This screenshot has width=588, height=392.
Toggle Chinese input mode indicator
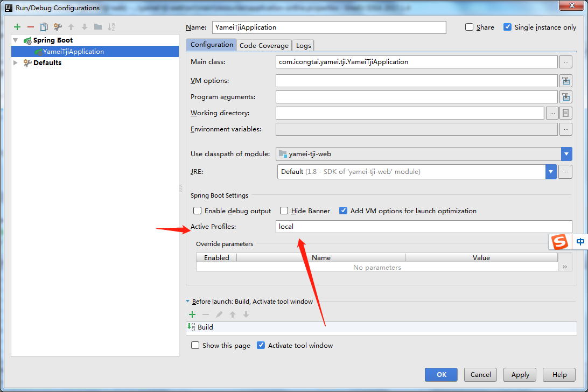click(x=580, y=242)
